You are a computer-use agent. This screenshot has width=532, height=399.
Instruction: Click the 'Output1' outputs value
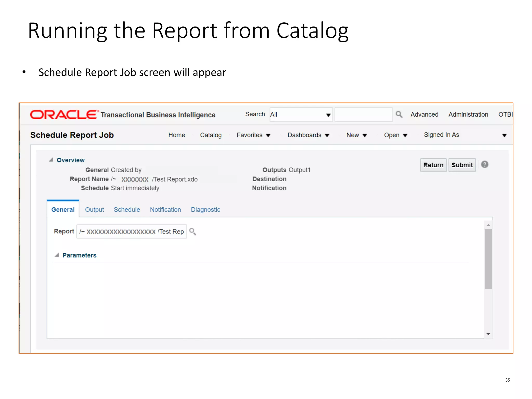click(300, 170)
